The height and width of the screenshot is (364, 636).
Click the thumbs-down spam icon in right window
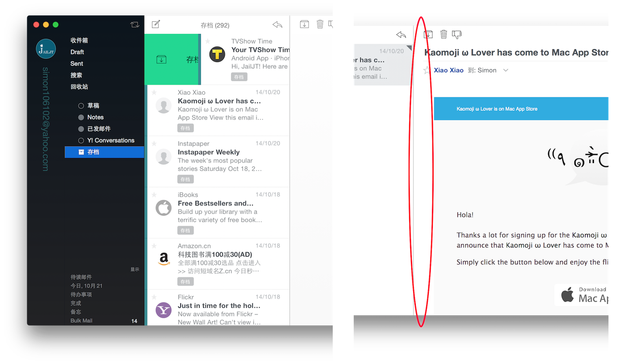457,35
